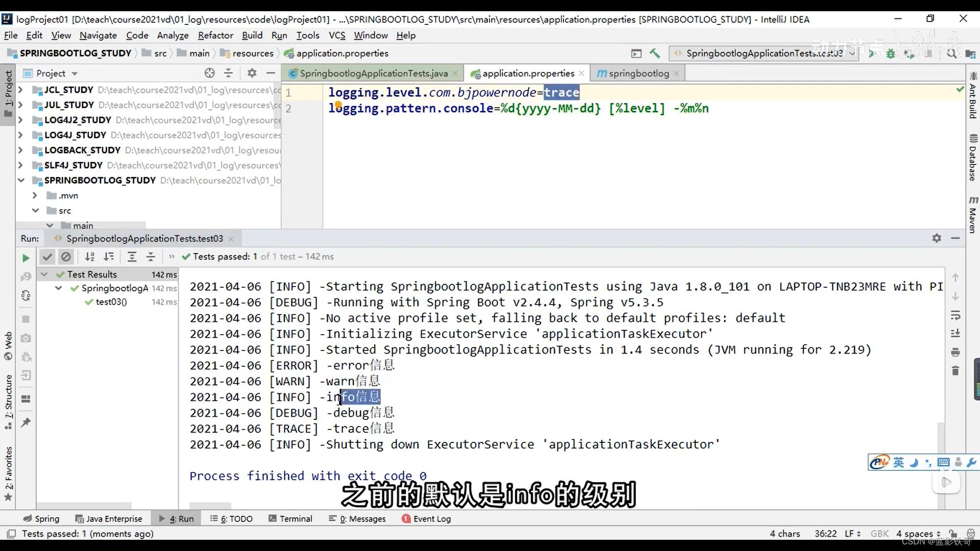980x551 pixels.
Task: Toggle Show Ignored tests icon
Action: tap(66, 257)
